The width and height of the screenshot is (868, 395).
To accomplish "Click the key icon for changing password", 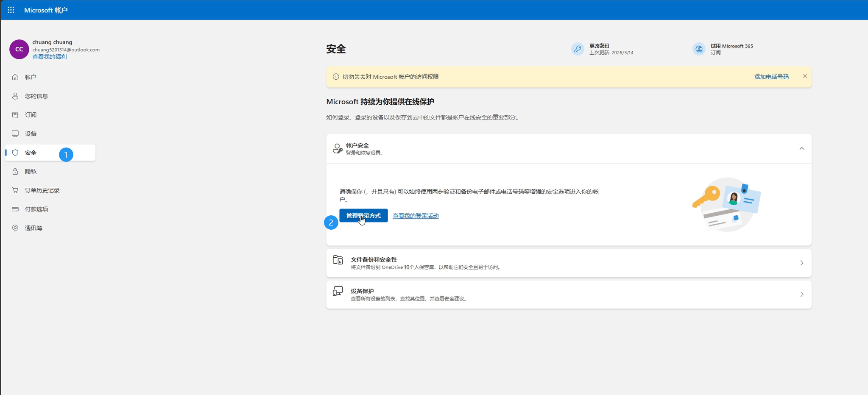I will click(577, 49).
